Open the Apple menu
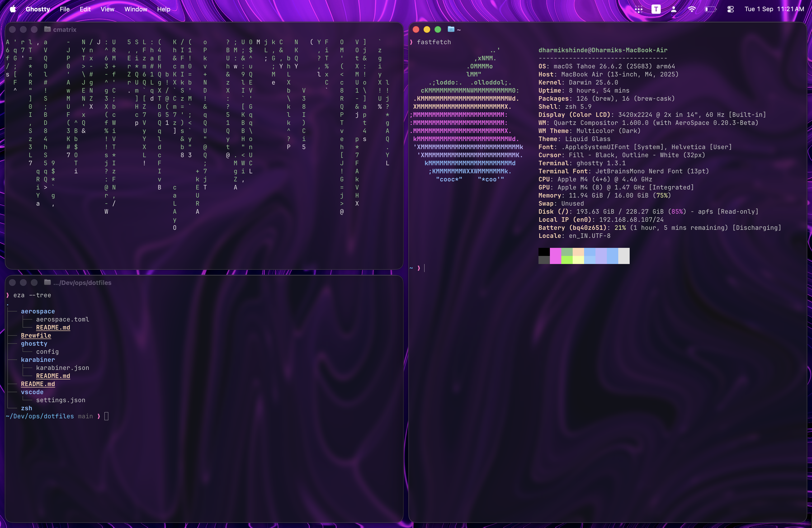 13,9
